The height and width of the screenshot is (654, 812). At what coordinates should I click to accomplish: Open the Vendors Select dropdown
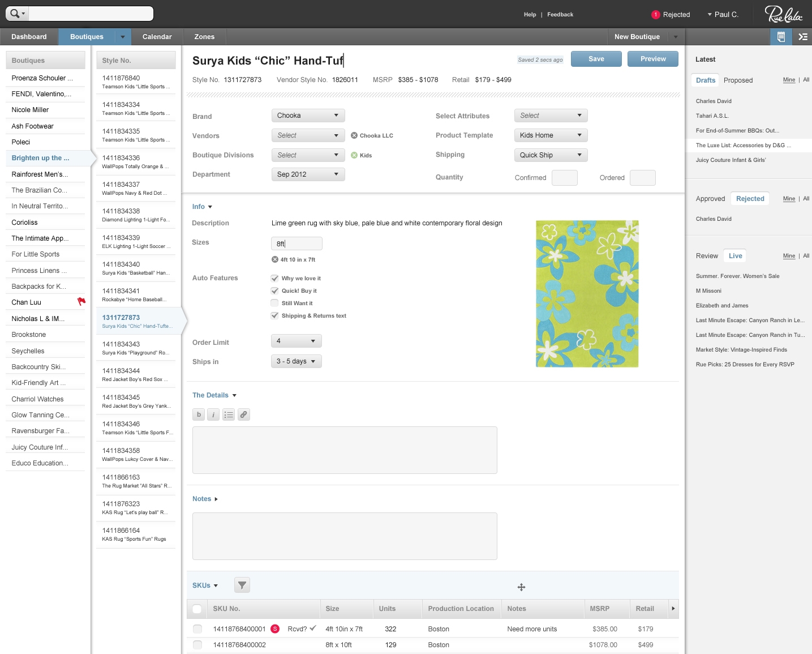click(308, 135)
